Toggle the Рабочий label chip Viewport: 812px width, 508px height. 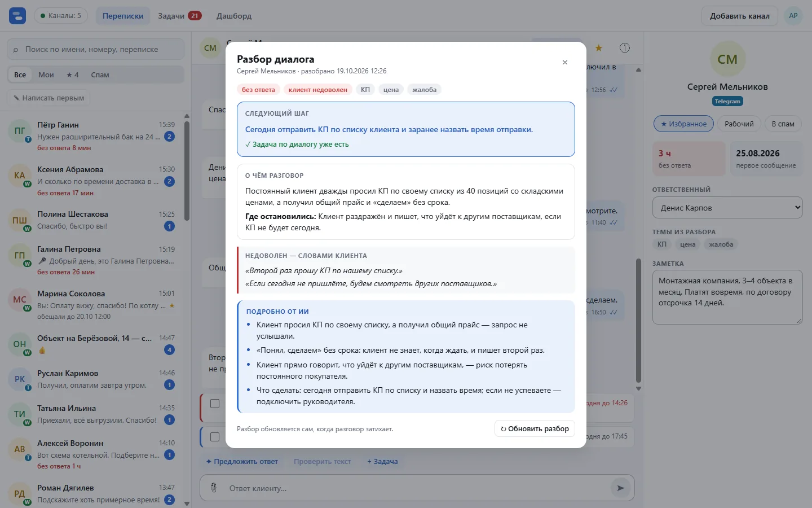click(x=739, y=124)
